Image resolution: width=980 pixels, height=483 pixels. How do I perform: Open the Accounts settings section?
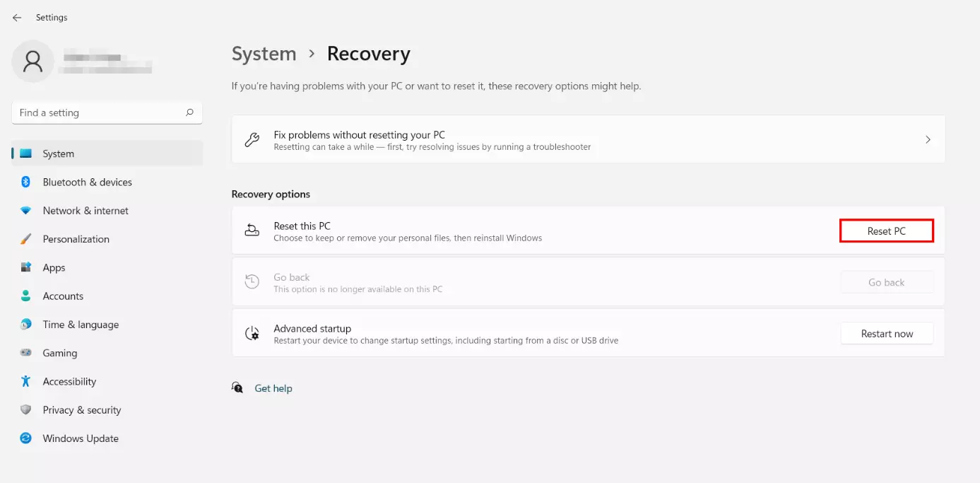coord(63,296)
